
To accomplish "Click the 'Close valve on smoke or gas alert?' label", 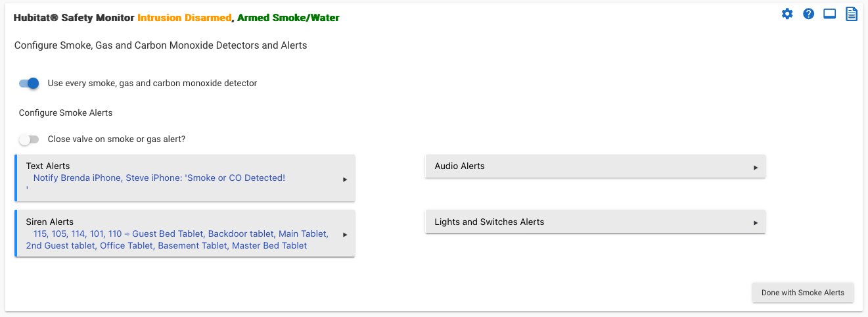I will pos(117,139).
